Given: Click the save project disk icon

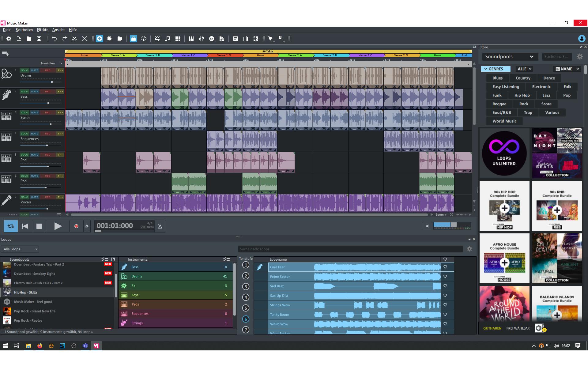Looking at the screenshot, I should pos(39,39).
